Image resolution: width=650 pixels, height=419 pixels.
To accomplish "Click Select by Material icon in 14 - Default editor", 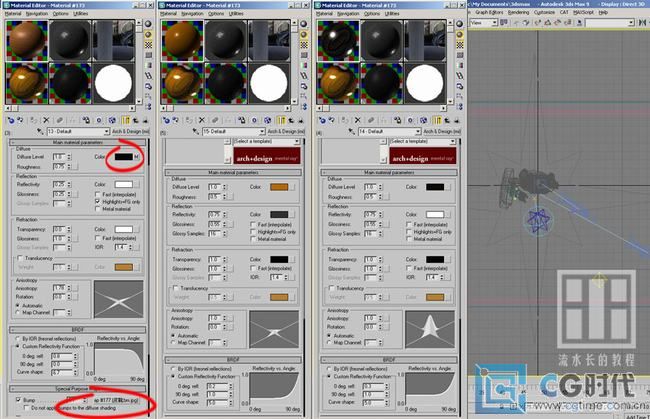I will 460,97.
